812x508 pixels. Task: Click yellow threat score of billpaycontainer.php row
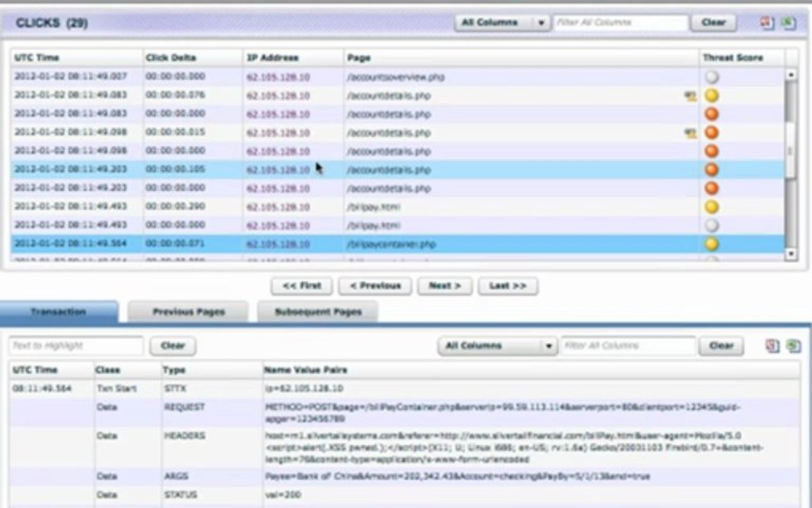[712, 244]
